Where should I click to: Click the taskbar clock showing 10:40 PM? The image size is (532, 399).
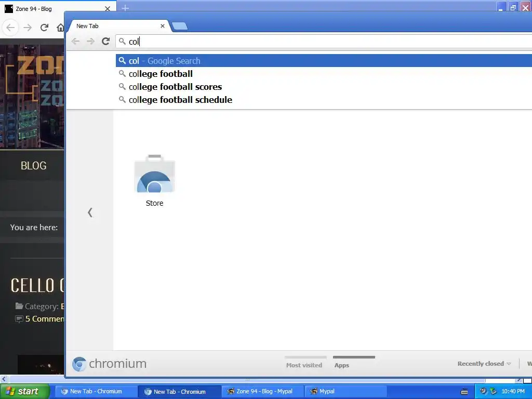pos(513,392)
